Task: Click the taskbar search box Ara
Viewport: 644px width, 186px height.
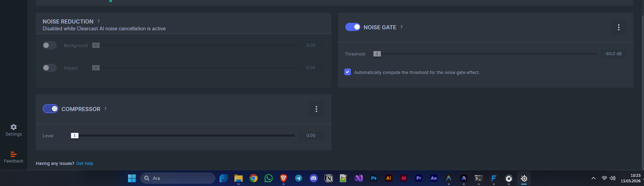Action: click(x=178, y=178)
